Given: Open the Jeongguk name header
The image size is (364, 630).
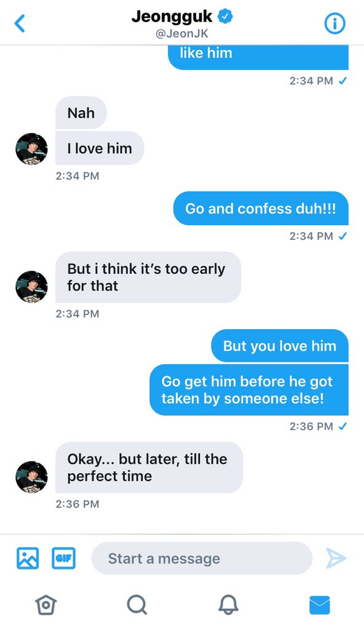Looking at the screenshot, I should pyautogui.click(x=172, y=17).
